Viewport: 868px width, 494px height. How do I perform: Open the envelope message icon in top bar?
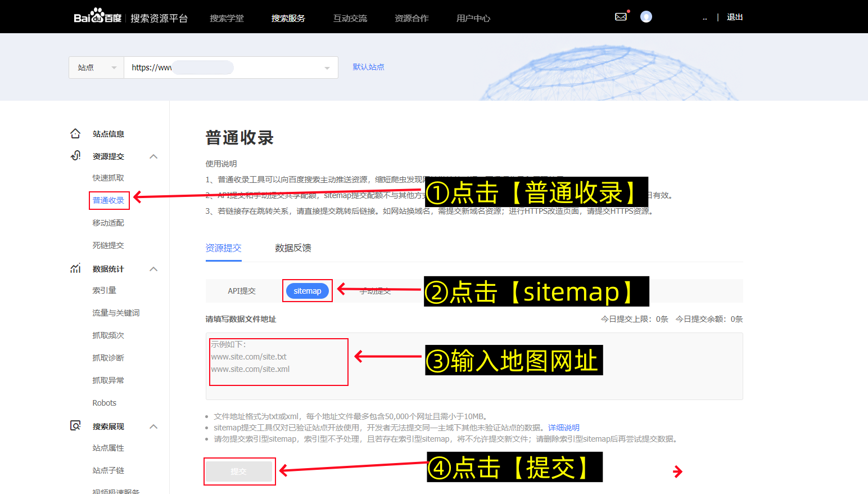coord(621,16)
